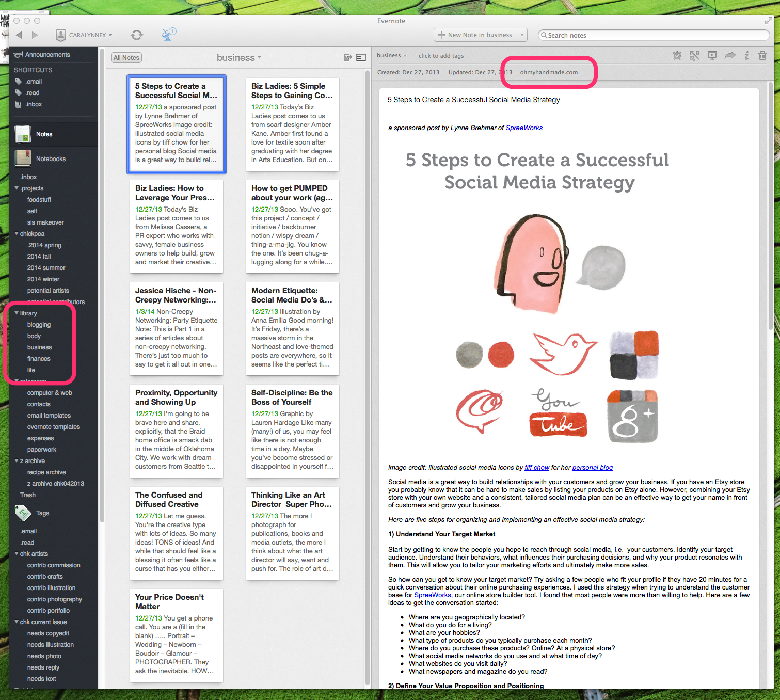Collapse the chickpea notebook stack
This screenshot has width=780, height=700.
pyautogui.click(x=17, y=234)
